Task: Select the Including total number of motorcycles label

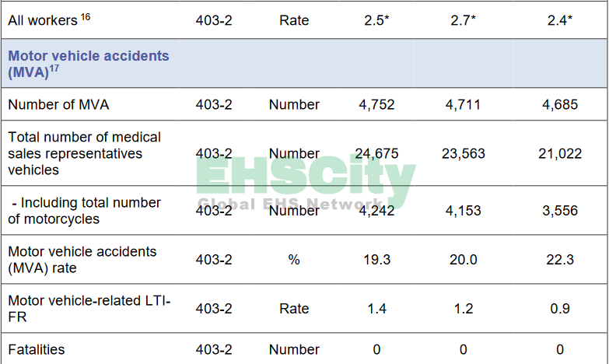Action: [x=85, y=211]
